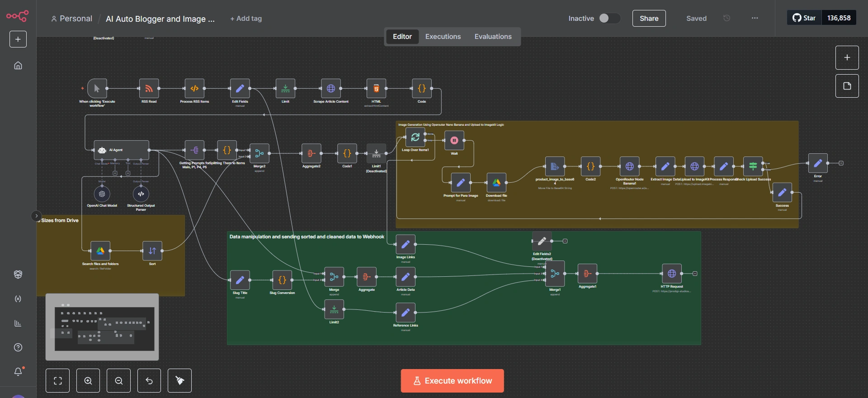Viewport: 868px width, 398px height.
Task: Expand the AI Agent Memory plus connector
Action: tap(115, 173)
